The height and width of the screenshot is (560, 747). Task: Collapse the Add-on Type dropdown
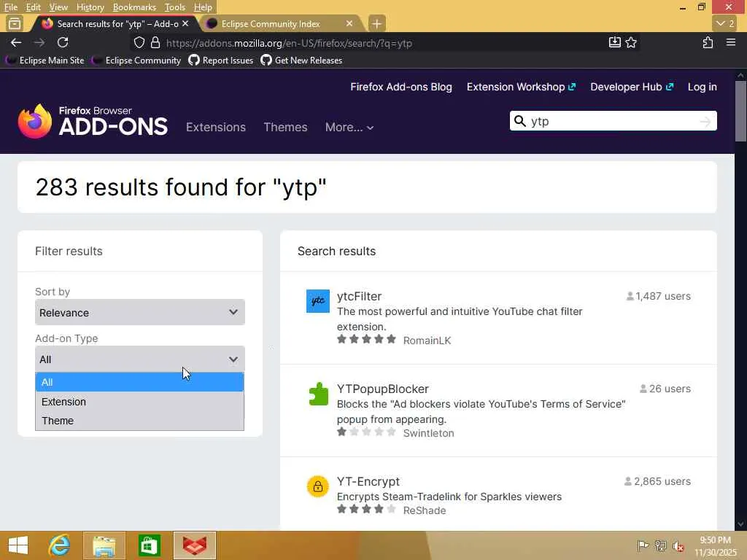coord(140,359)
